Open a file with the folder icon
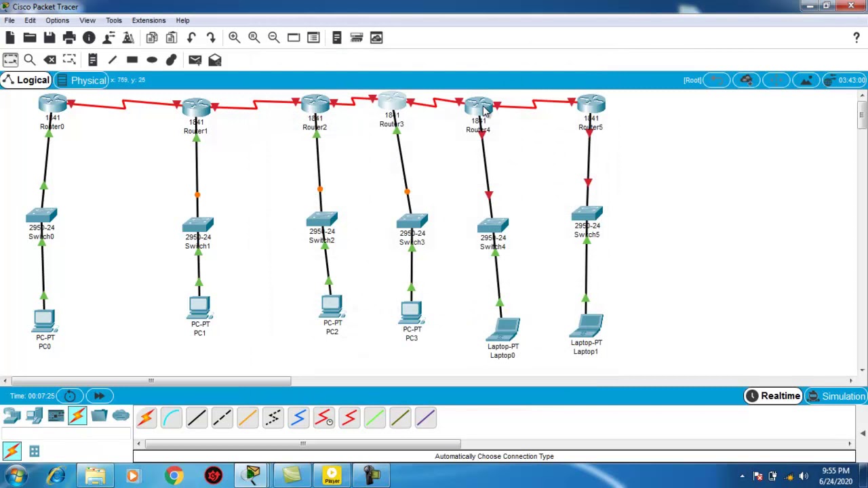Image resolution: width=868 pixels, height=488 pixels. click(30, 38)
